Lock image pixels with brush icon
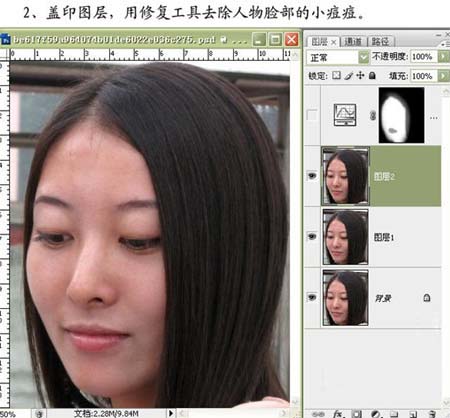The image size is (450, 418). [349, 76]
